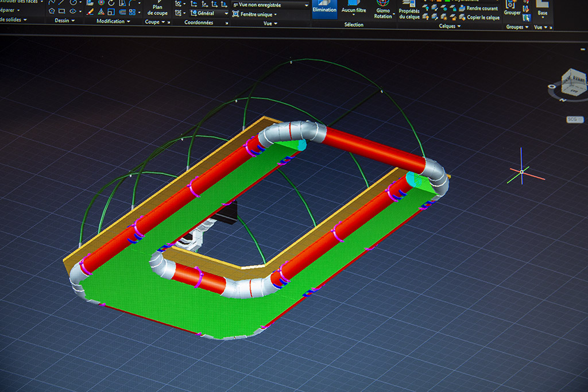Screen dimensions: 588x392
Task: Open the ellipse tool variants dropdown arrow
Action: (80, 12)
